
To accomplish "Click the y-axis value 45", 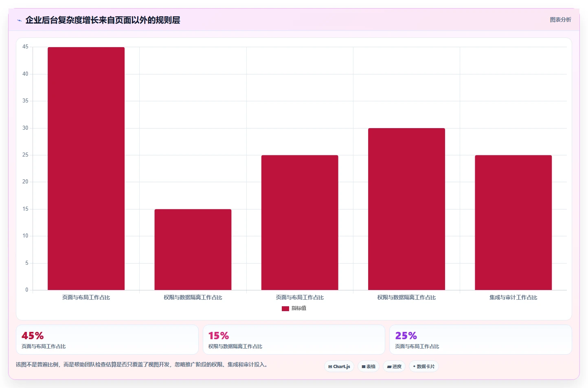I will click(25, 47).
